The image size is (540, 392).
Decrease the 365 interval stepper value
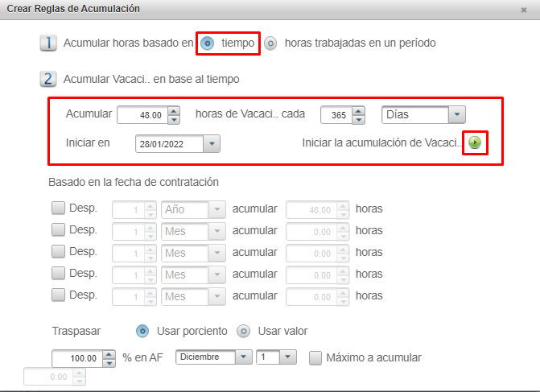(358, 119)
